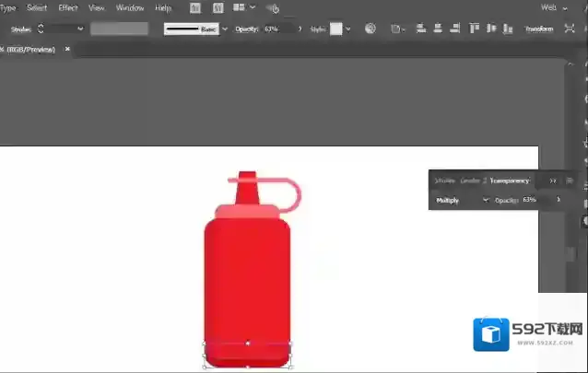Open the arrange documents layout dropdown
Screen dimensions: 588x373
pyautogui.click(x=244, y=7)
